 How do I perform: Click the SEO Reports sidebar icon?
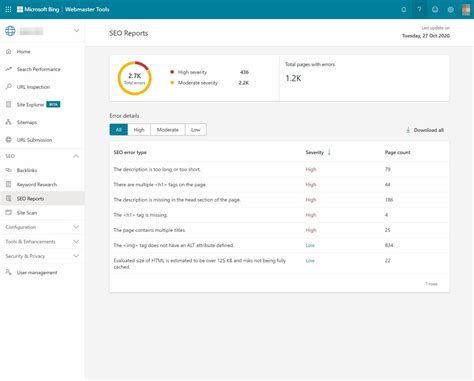(9, 198)
